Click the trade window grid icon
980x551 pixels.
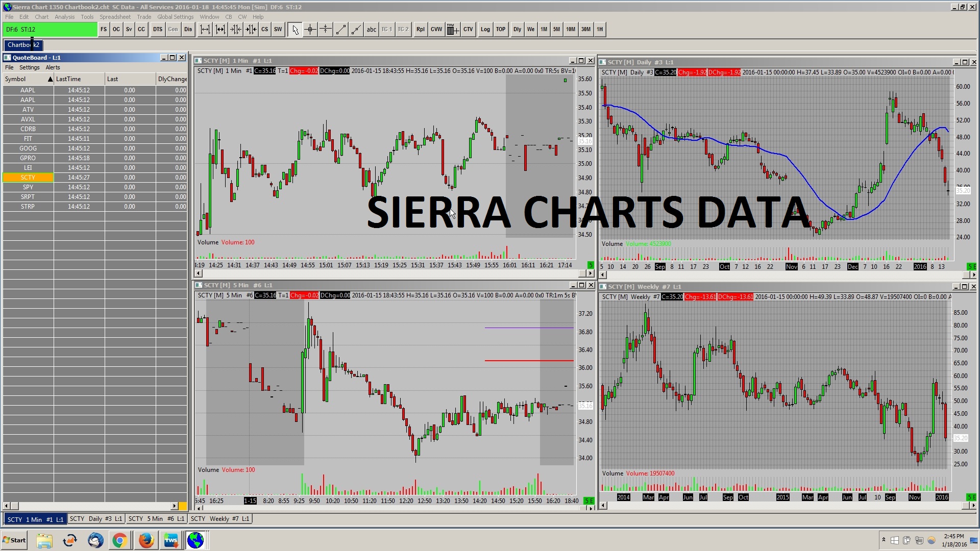pos(452,30)
